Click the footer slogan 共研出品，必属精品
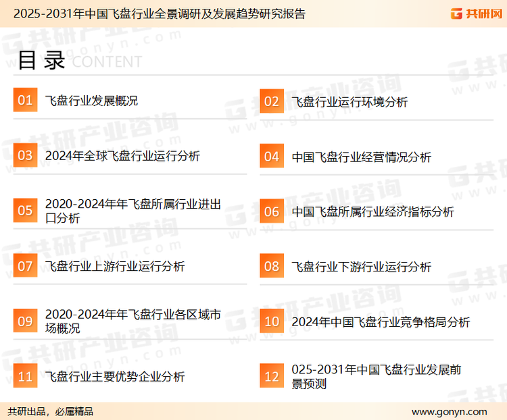This screenshot has height=420, width=507. [51, 412]
